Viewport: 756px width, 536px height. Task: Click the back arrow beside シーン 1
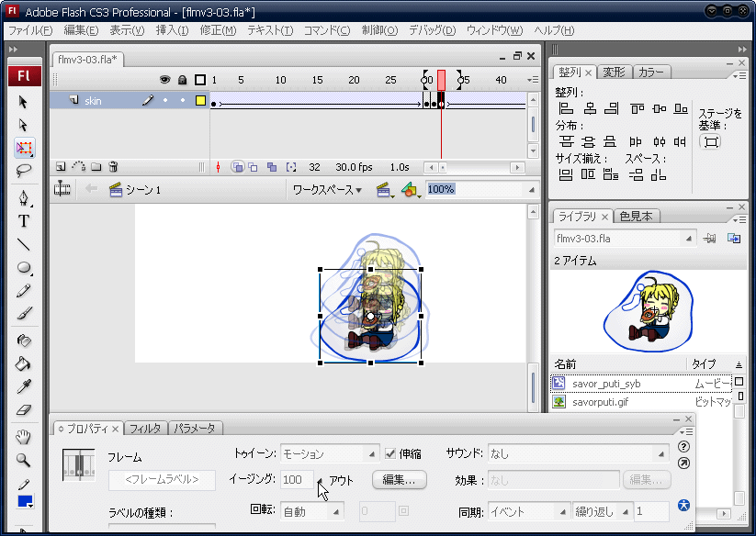pyautogui.click(x=91, y=189)
